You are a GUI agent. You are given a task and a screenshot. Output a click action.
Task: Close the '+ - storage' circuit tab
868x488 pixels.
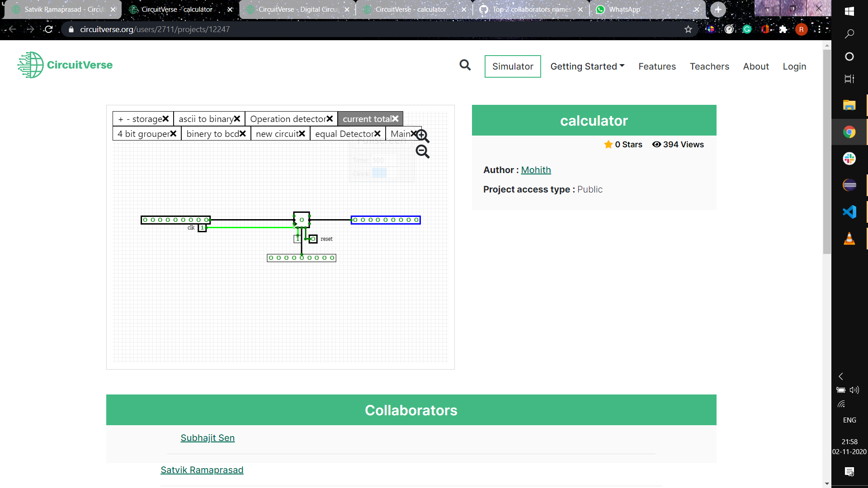pyautogui.click(x=165, y=119)
